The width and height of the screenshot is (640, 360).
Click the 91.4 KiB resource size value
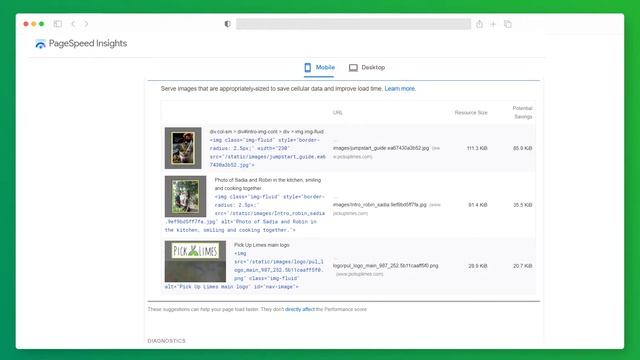pyautogui.click(x=478, y=205)
